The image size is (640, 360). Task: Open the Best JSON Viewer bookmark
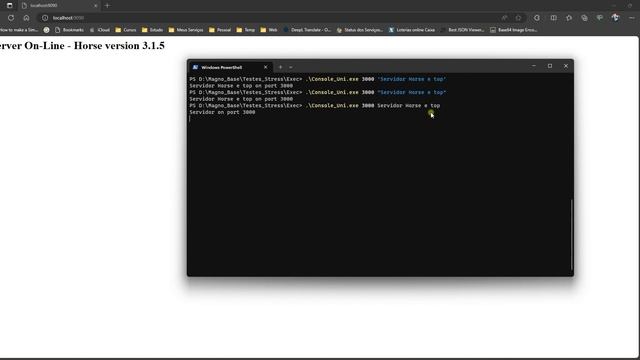[462, 30]
